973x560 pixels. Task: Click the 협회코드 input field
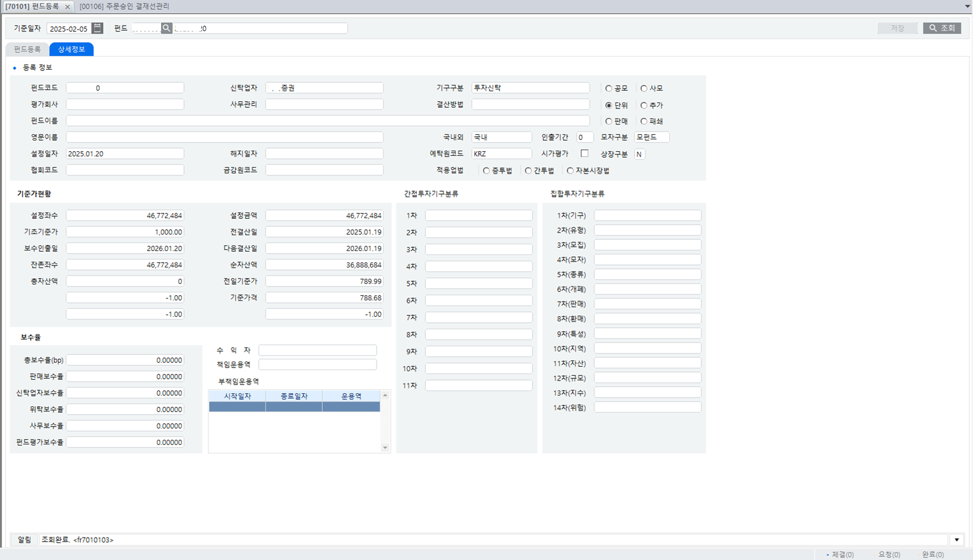click(125, 170)
